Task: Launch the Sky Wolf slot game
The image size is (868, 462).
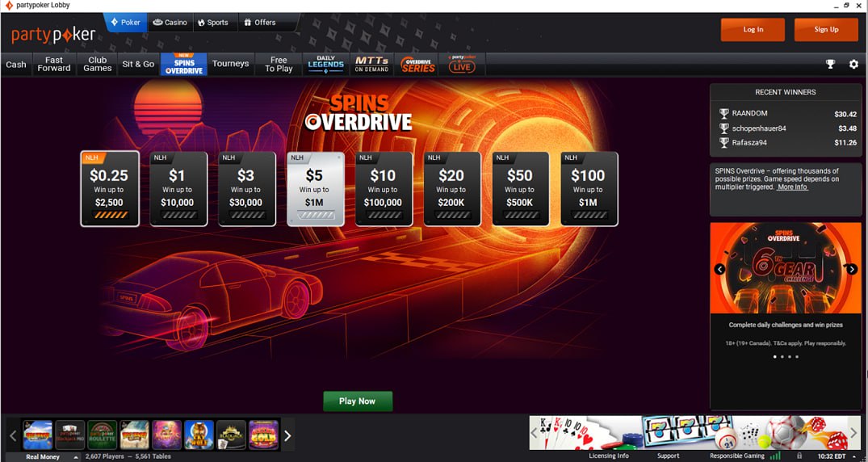Action: click(x=199, y=435)
